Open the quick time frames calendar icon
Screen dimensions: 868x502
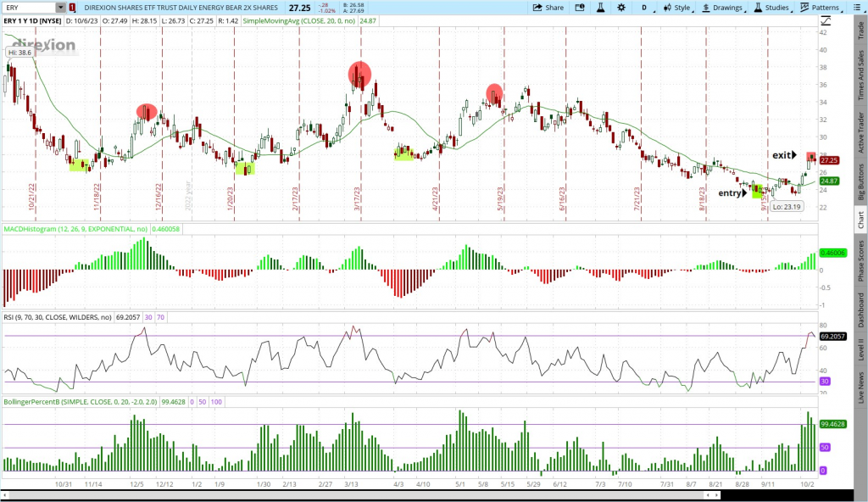[x=580, y=8]
